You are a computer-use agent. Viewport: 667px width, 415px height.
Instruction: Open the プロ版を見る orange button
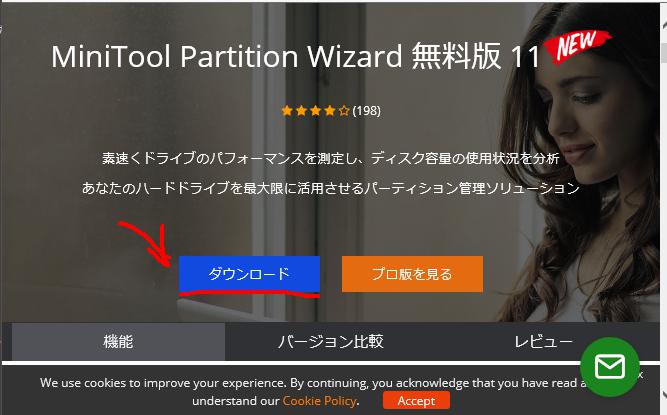point(412,274)
